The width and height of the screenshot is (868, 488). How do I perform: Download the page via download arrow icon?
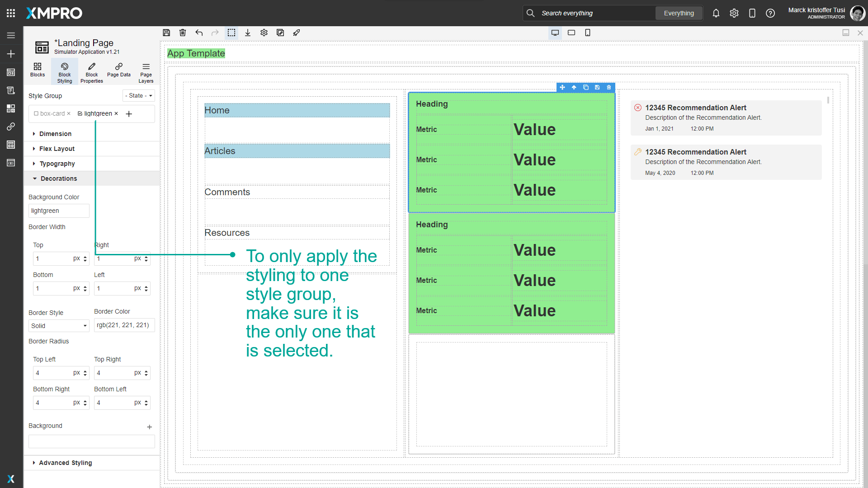point(248,33)
